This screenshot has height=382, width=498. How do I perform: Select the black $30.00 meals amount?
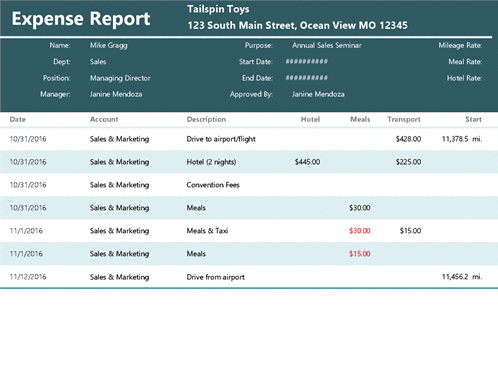[360, 208]
